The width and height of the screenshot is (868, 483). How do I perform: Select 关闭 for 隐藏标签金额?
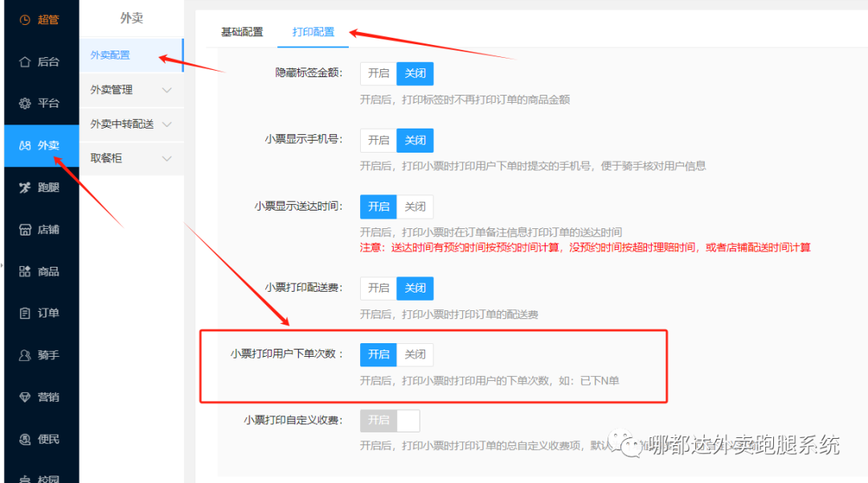click(x=416, y=74)
